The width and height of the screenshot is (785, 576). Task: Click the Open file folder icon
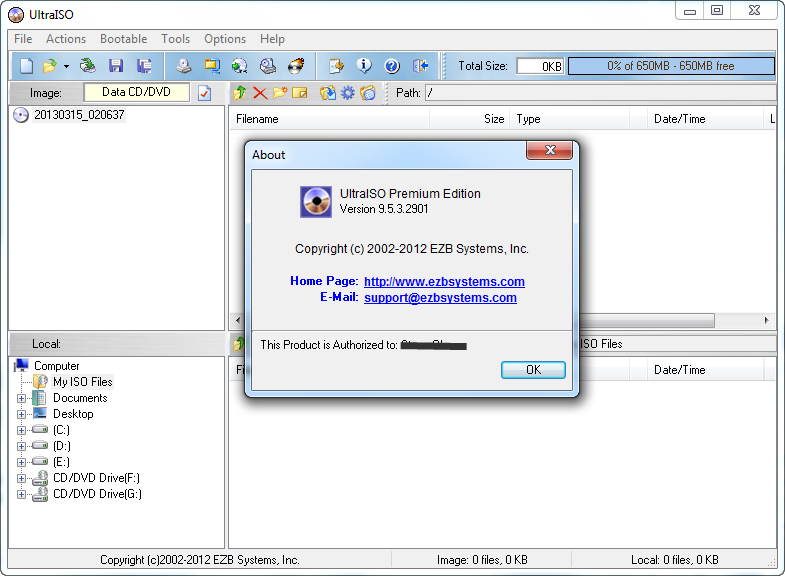(50, 66)
